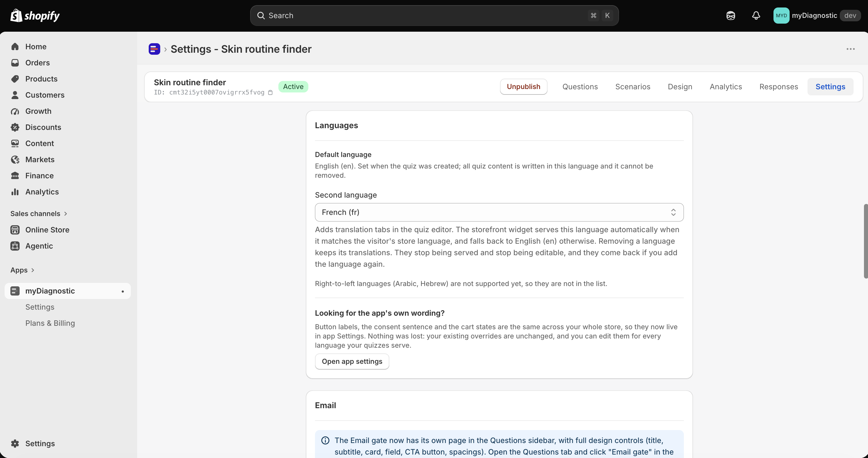Click the Finance bank icon
This screenshot has height=458, width=868.
pos(15,176)
